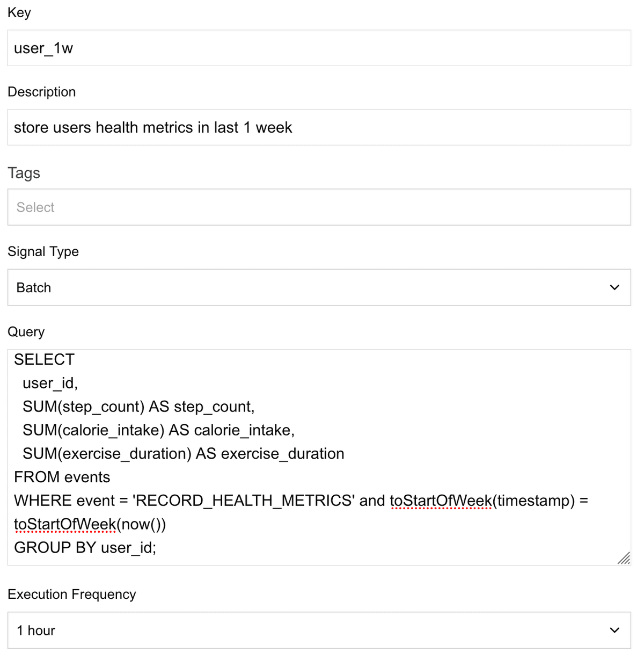Click the GROUP BY line in the query
Viewport: 644px width, 659px height.
point(86,547)
